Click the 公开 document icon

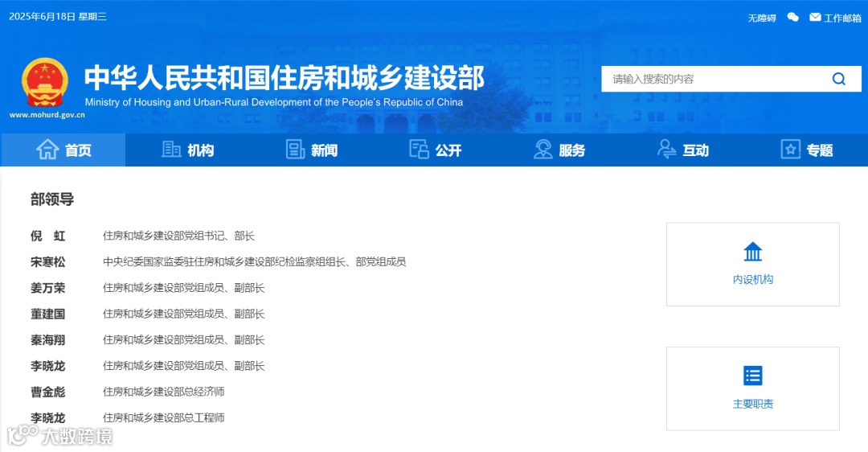click(419, 150)
